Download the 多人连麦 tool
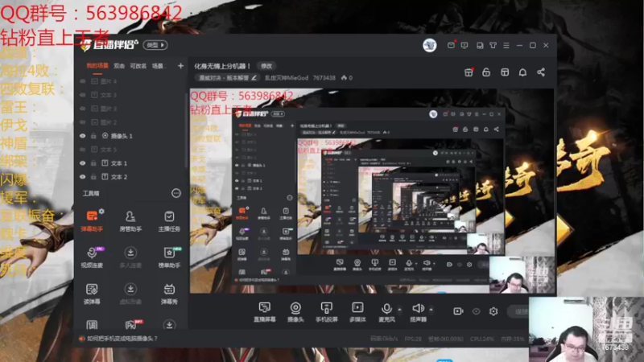The height and width of the screenshot is (362, 644). pos(130,257)
